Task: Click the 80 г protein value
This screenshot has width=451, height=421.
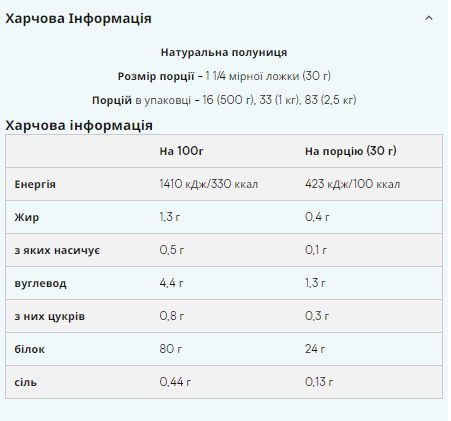Action: pos(171,349)
